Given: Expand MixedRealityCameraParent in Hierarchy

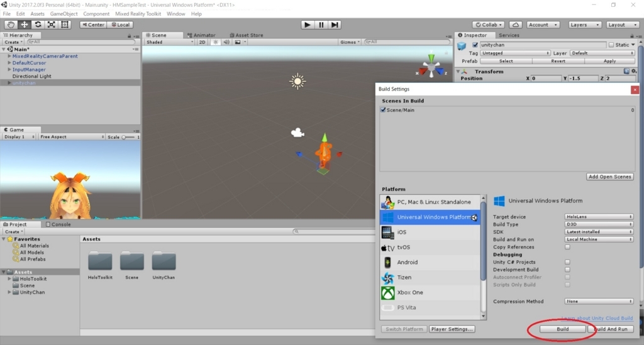Looking at the screenshot, I should coord(9,56).
